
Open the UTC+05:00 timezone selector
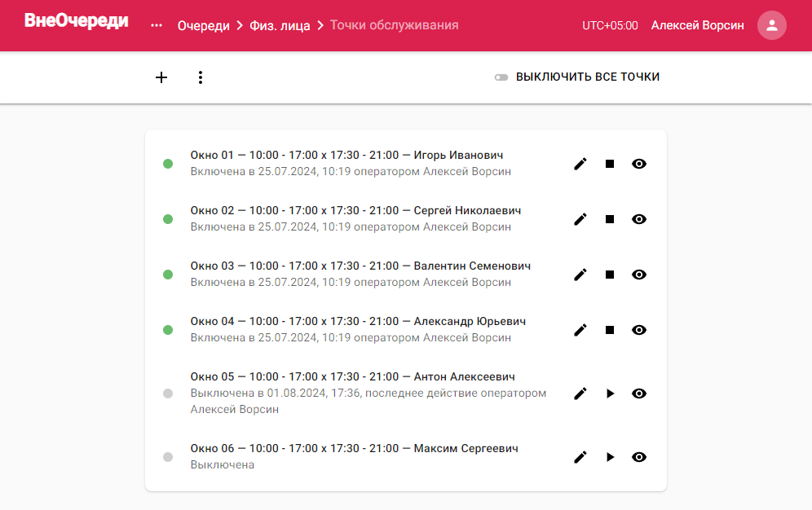coord(610,25)
